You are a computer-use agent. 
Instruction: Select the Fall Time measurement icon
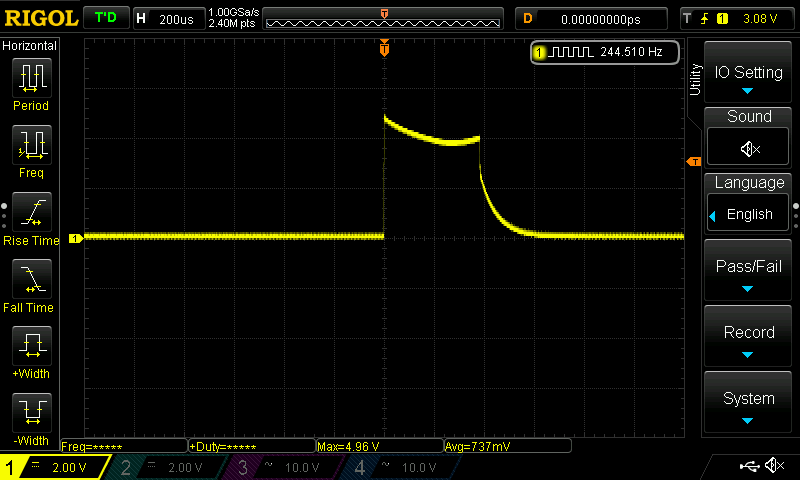coord(32,279)
